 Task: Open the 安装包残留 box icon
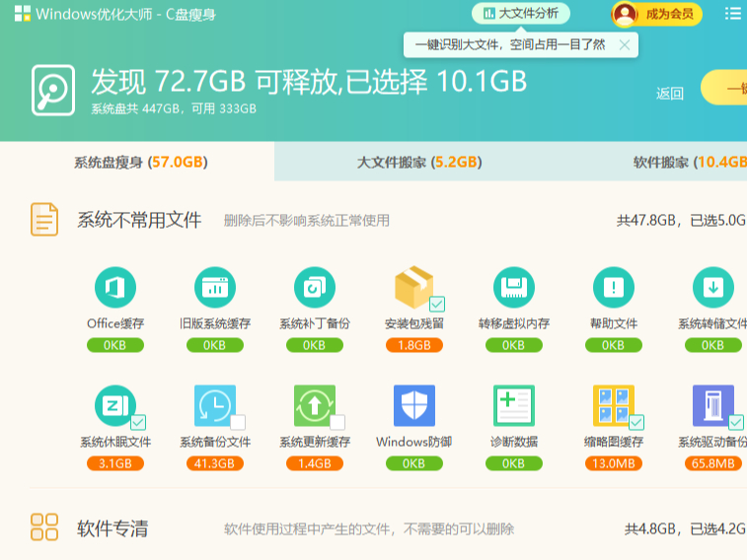(414, 287)
